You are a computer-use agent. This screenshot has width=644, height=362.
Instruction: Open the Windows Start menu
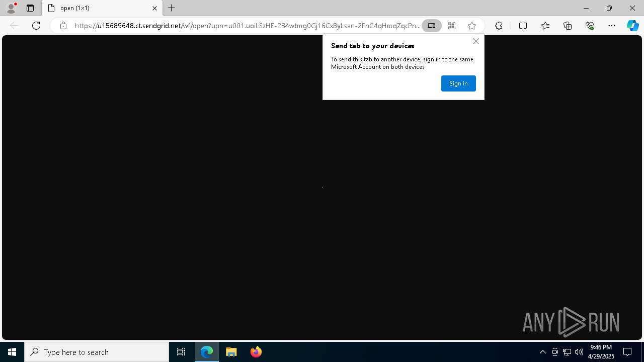12,352
